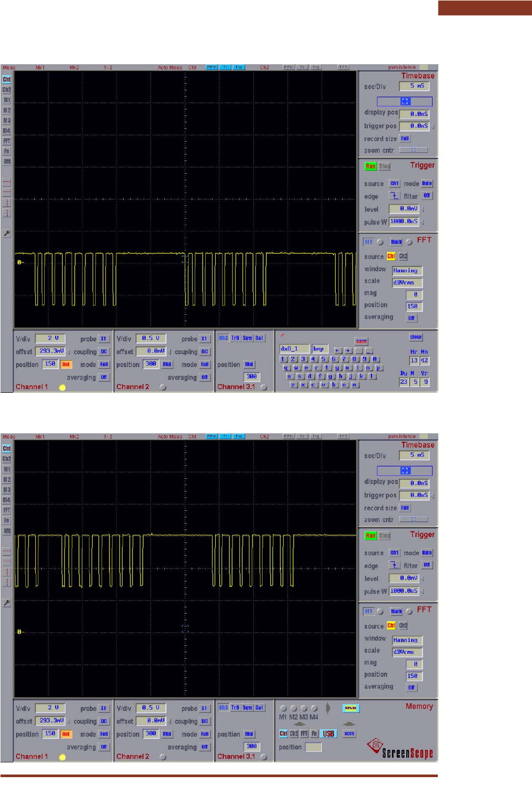This screenshot has height=804, width=532.
Task: Select the scrn icon in the Memory panel
Action: [x=349, y=733]
